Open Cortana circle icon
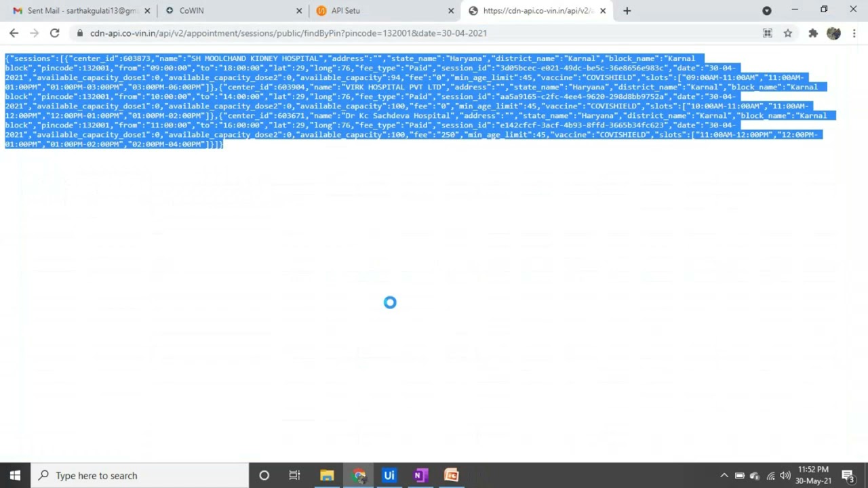The width and height of the screenshot is (868, 488). pos(264,475)
